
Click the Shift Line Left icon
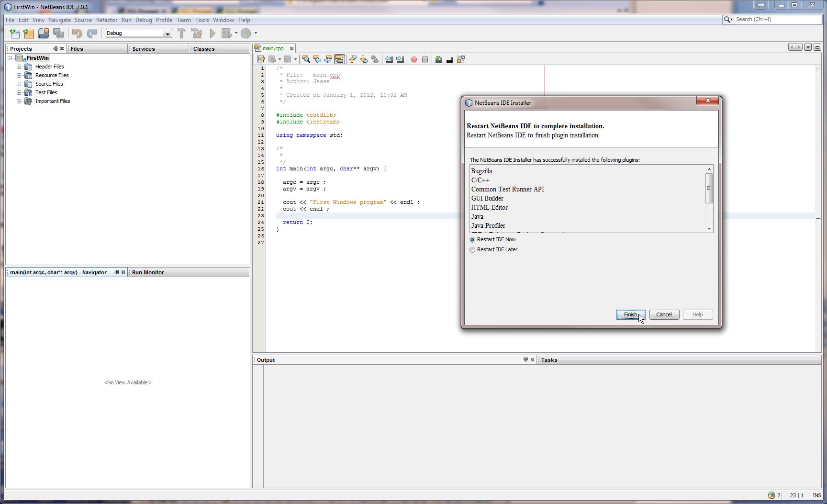(389, 59)
